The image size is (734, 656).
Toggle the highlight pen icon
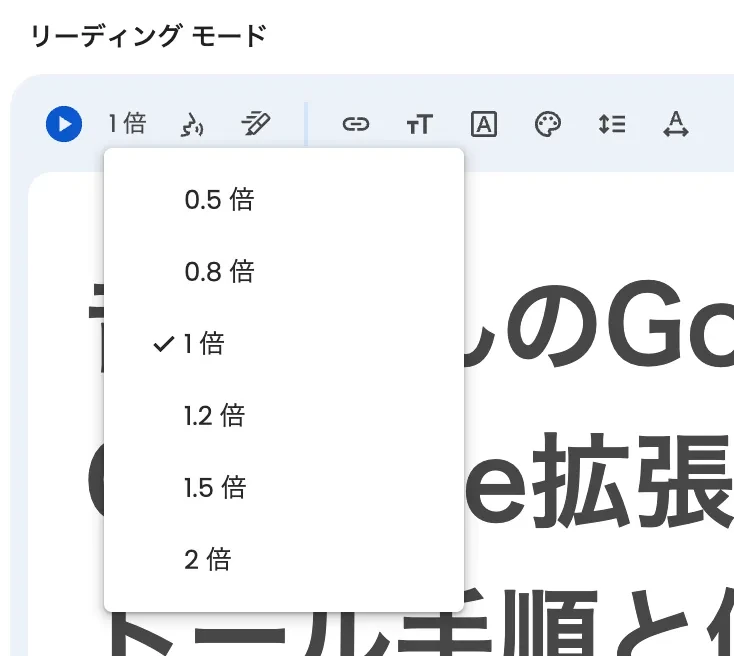[x=256, y=124]
